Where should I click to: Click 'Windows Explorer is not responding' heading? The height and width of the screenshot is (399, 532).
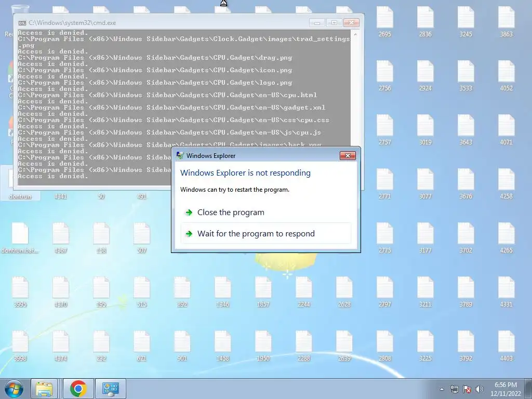coord(245,172)
